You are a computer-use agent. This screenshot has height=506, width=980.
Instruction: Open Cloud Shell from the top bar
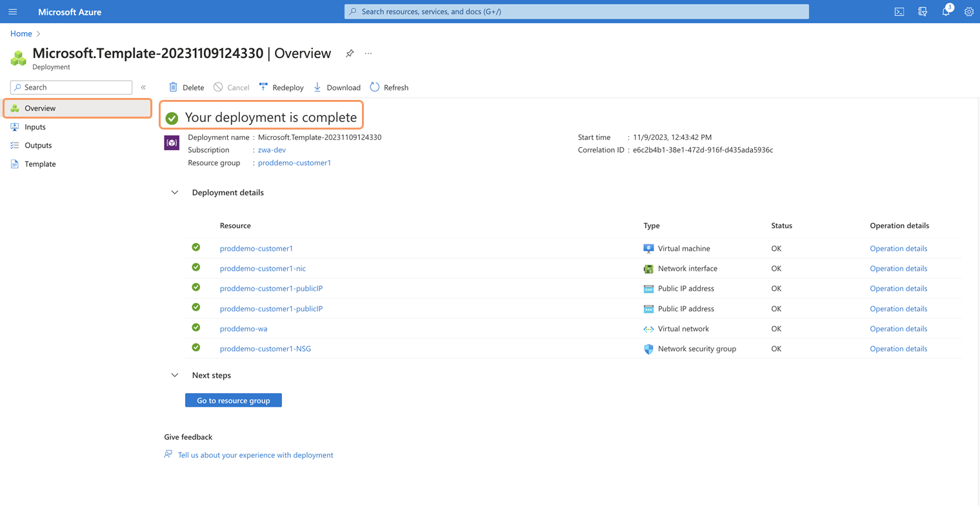coord(899,12)
